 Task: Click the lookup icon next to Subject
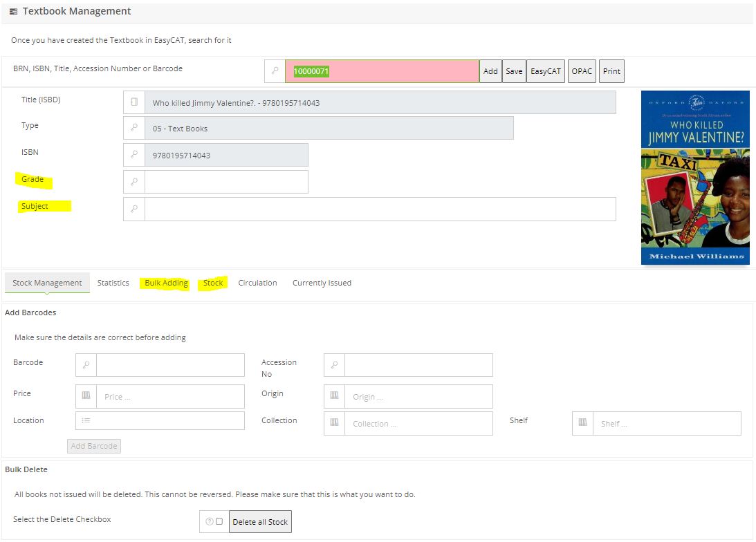[134, 209]
